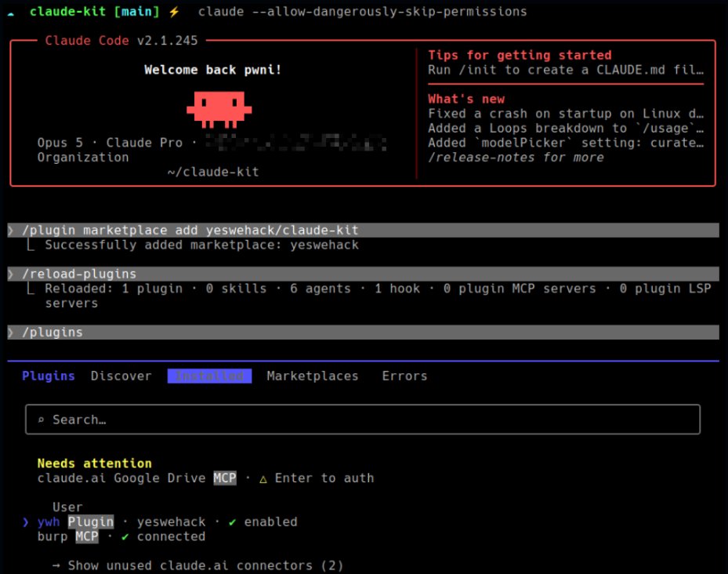Click the /release-notes for more text
Image resolution: width=728 pixels, height=574 pixels.
[516, 158]
